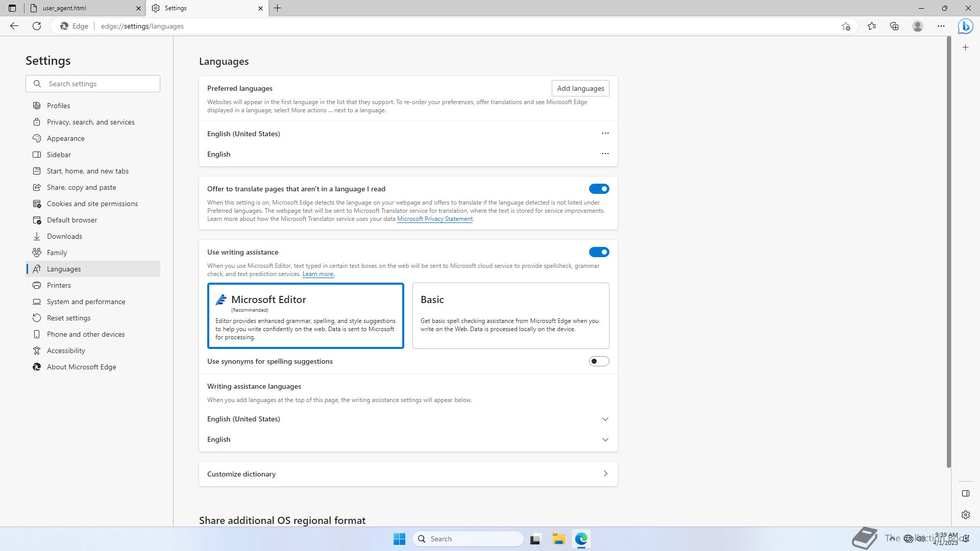Screen dimensions: 980x551
Task: Open Profiles settings section
Action: point(93,106)
